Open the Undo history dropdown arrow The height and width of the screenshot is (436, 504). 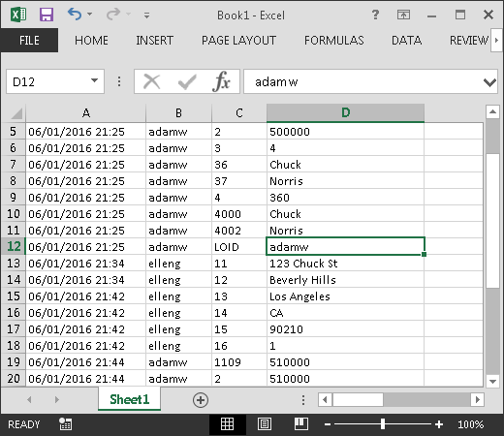89,15
